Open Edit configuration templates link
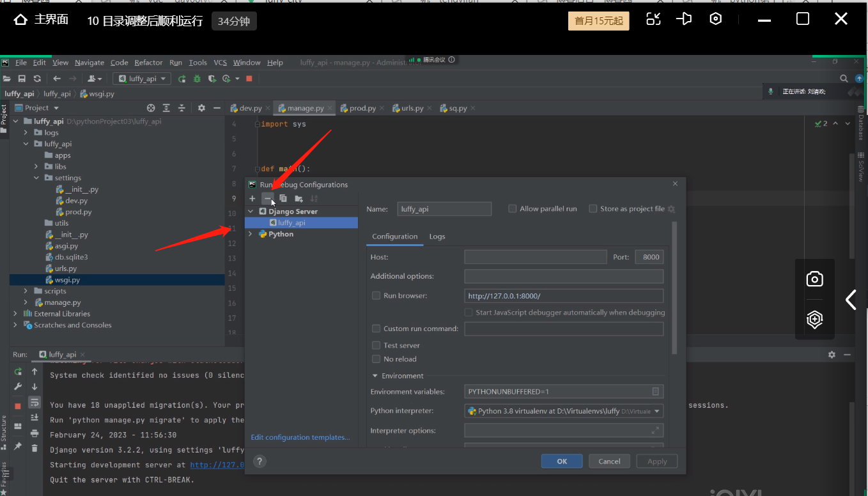The width and height of the screenshot is (868, 496). pyautogui.click(x=300, y=437)
